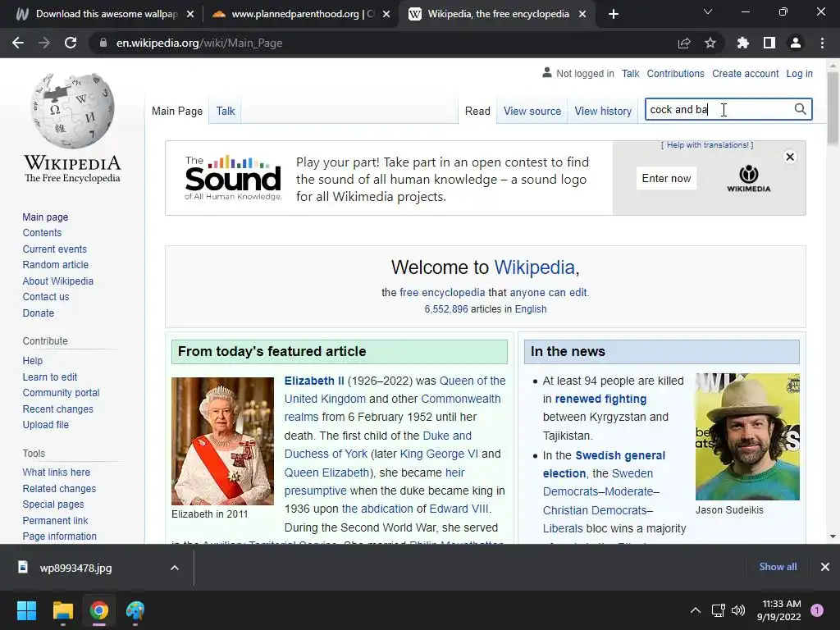This screenshot has width=840, height=630.
Task: Click the taskbar clock and date
Action: point(781,610)
